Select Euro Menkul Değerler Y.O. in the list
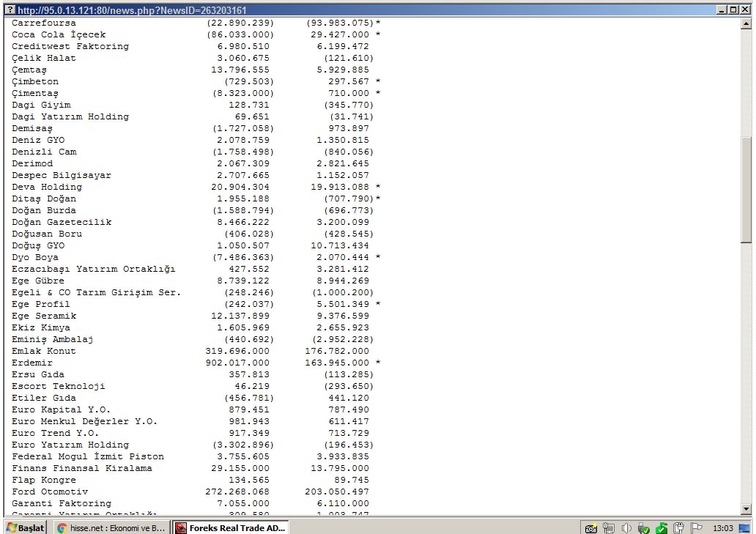The width and height of the screenshot is (756, 534). (85, 421)
